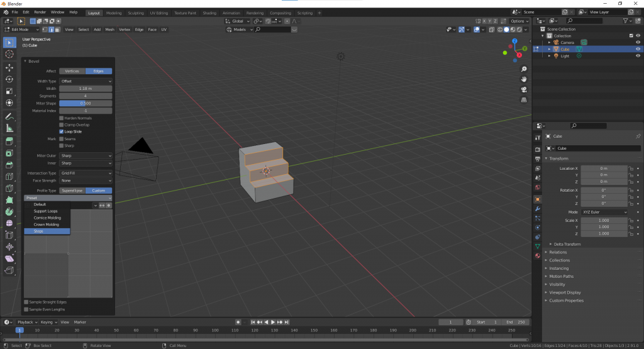Set Profile Type to Superellipse

(72, 191)
